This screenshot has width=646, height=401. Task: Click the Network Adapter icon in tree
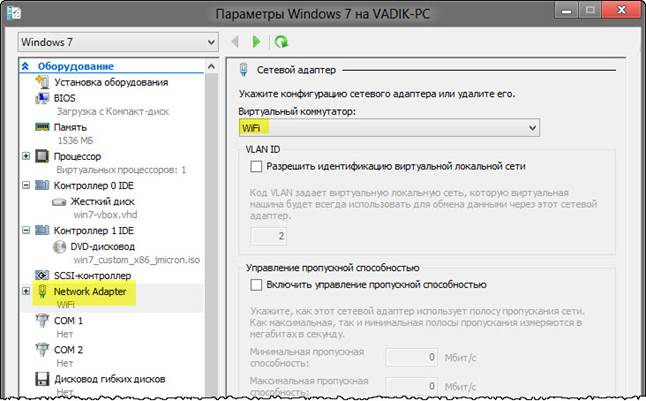[x=42, y=291]
